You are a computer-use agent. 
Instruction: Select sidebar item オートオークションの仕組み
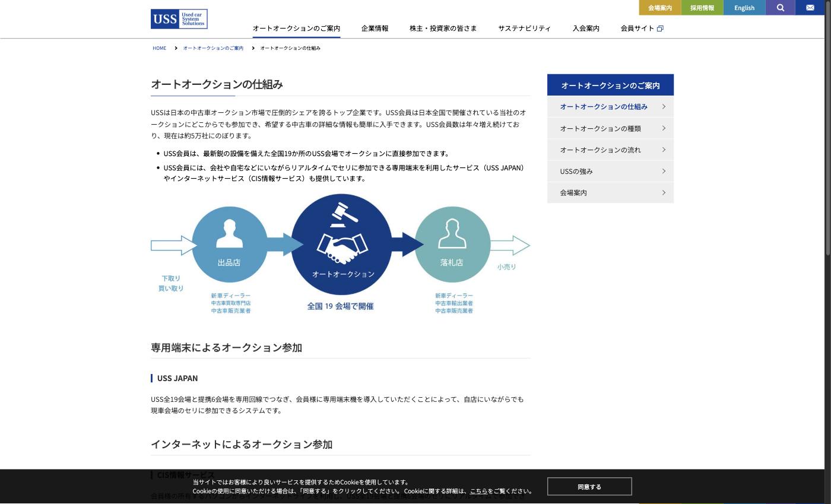(x=610, y=106)
